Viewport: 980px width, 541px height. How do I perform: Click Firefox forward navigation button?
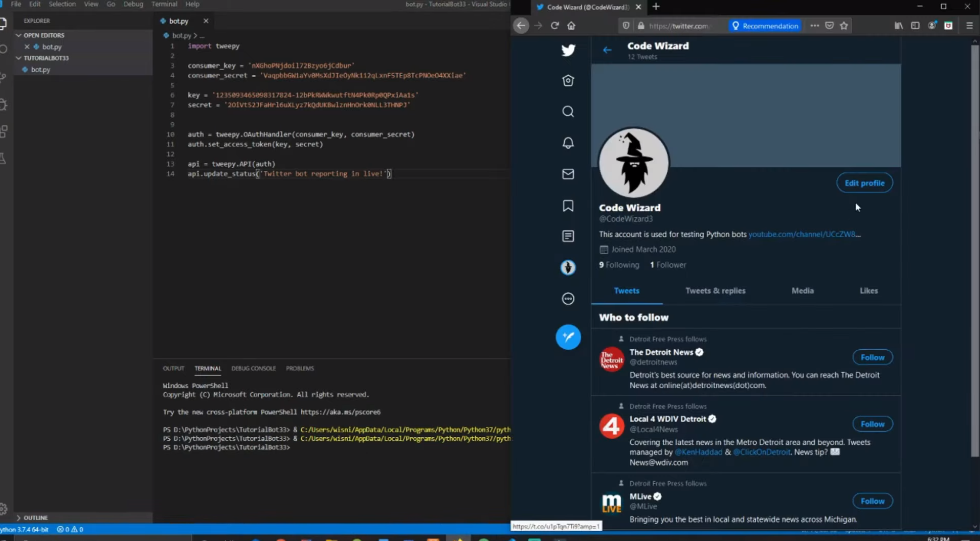coord(538,26)
